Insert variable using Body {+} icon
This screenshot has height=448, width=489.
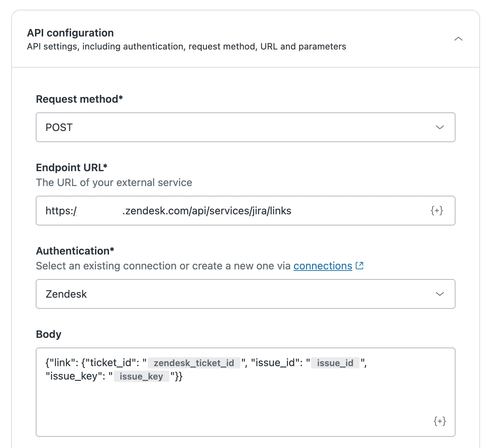point(440,421)
